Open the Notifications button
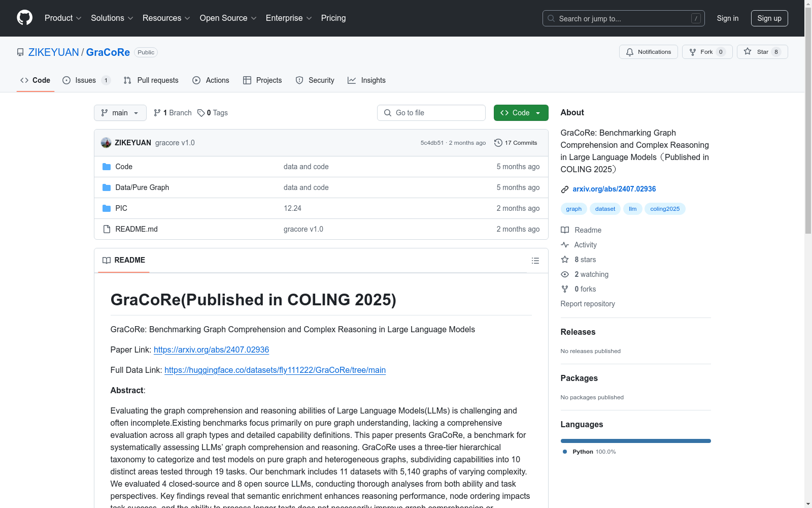Screen dimensions: 812x508 point(649,52)
